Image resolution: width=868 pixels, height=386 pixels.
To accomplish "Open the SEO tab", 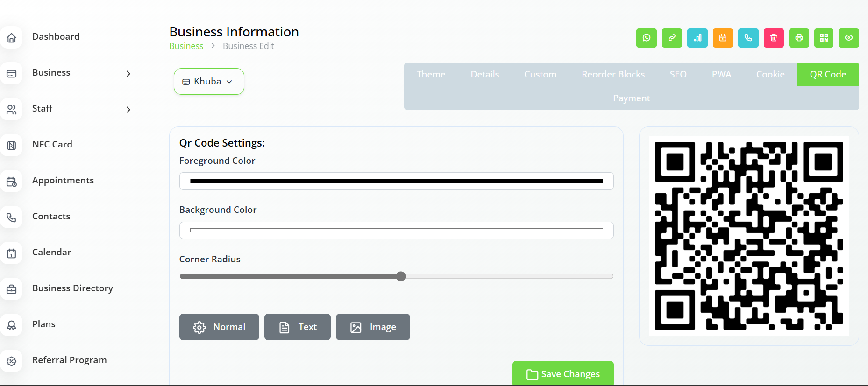I will (x=678, y=74).
